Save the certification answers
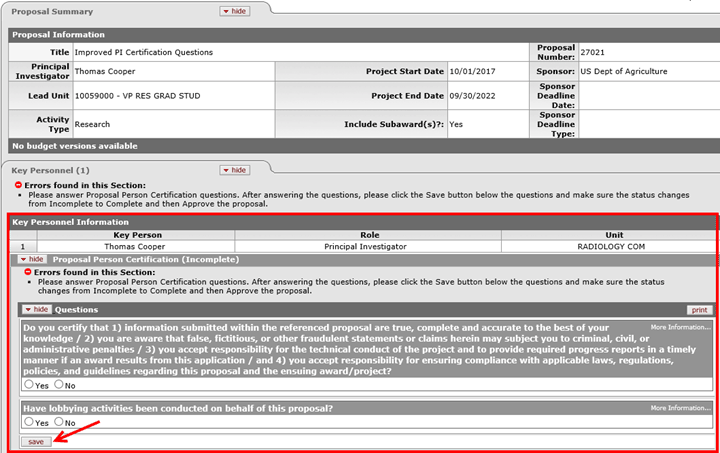 click(x=36, y=442)
